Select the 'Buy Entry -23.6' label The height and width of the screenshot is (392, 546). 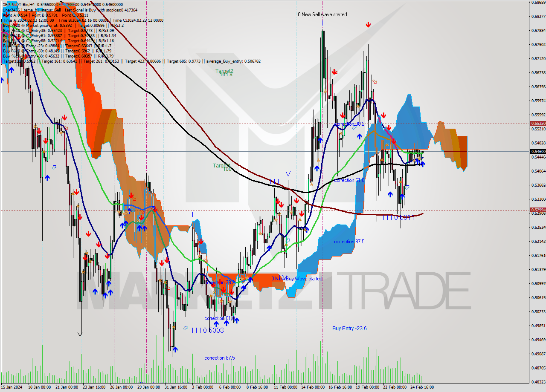point(349,329)
